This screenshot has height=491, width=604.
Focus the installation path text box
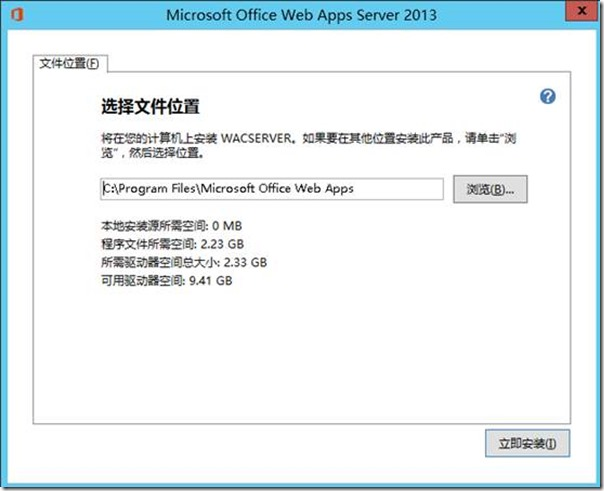coord(272,189)
